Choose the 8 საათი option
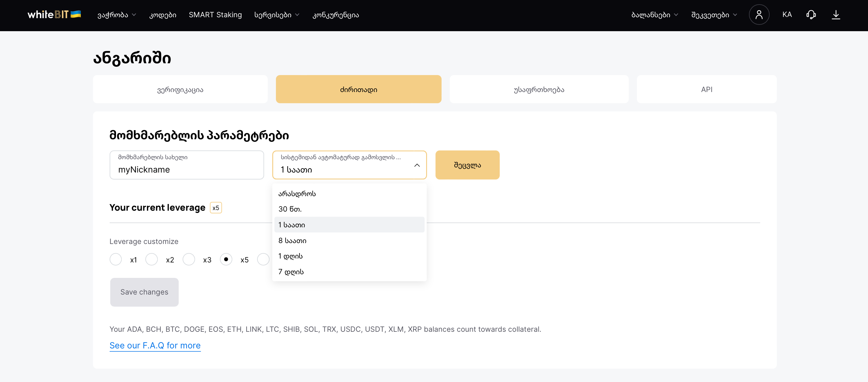The image size is (868, 382). click(x=350, y=241)
